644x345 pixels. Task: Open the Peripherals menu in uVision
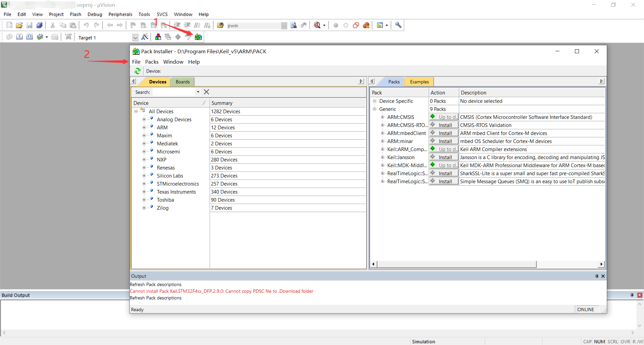120,14
